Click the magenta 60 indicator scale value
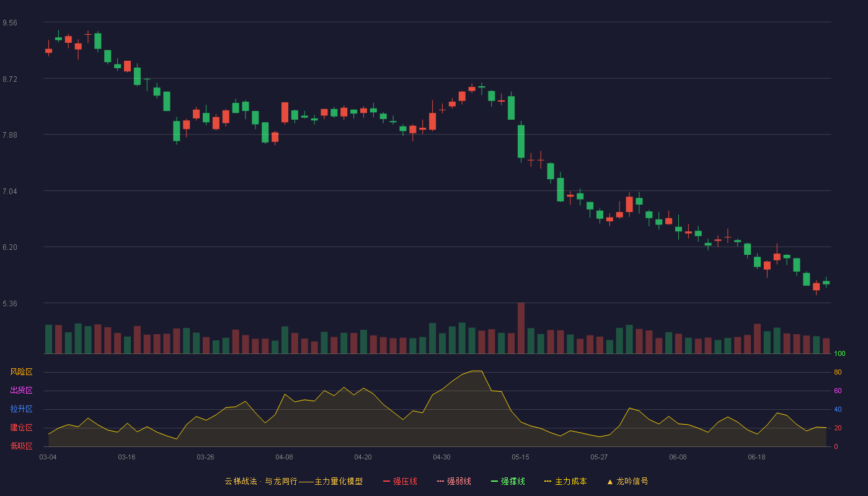868x496 pixels. point(838,391)
